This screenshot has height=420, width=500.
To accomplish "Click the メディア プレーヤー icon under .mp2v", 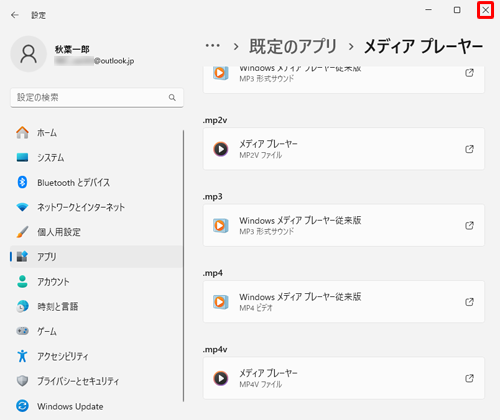I will [221, 149].
